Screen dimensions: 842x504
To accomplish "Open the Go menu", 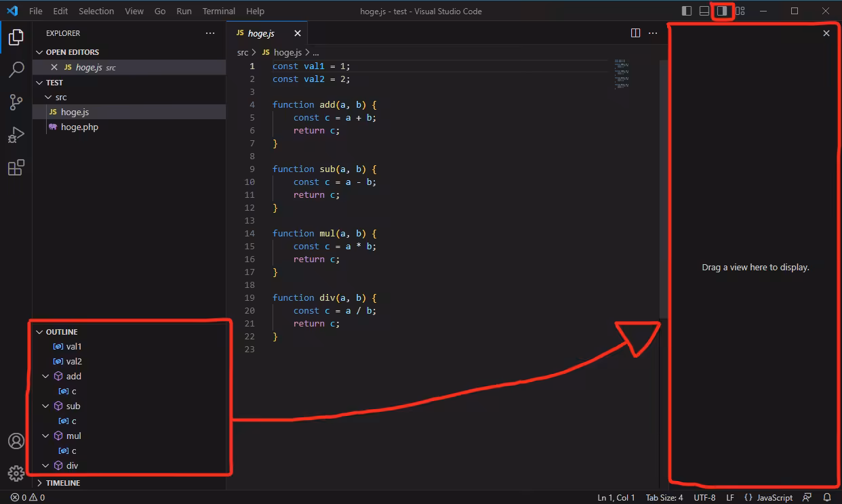I will click(x=160, y=11).
